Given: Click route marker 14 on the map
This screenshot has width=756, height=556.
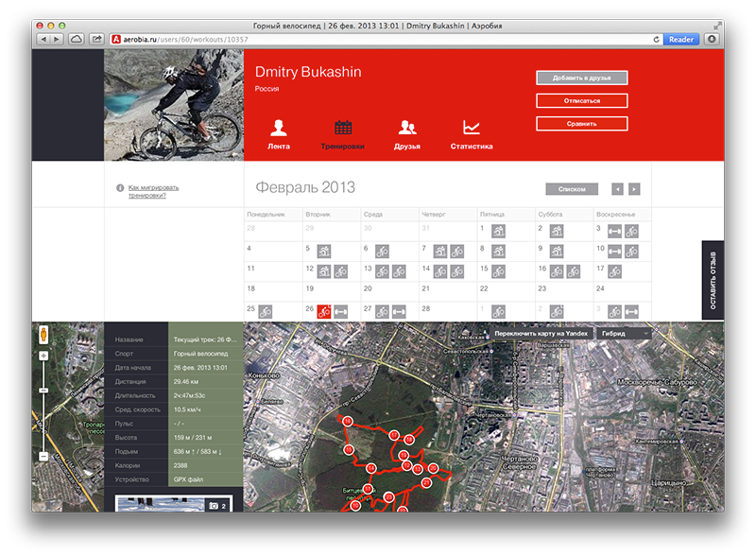Looking at the screenshot, I should [370, 468].
